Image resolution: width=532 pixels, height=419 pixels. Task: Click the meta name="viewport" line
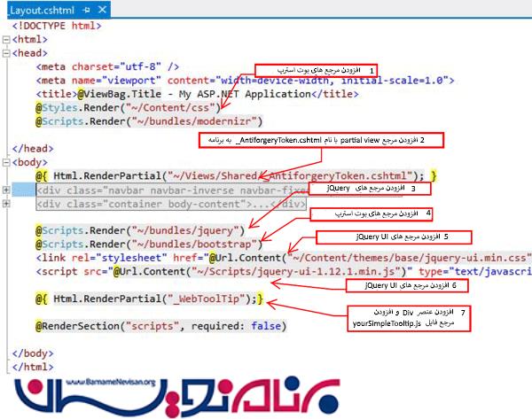coord(245,81)
